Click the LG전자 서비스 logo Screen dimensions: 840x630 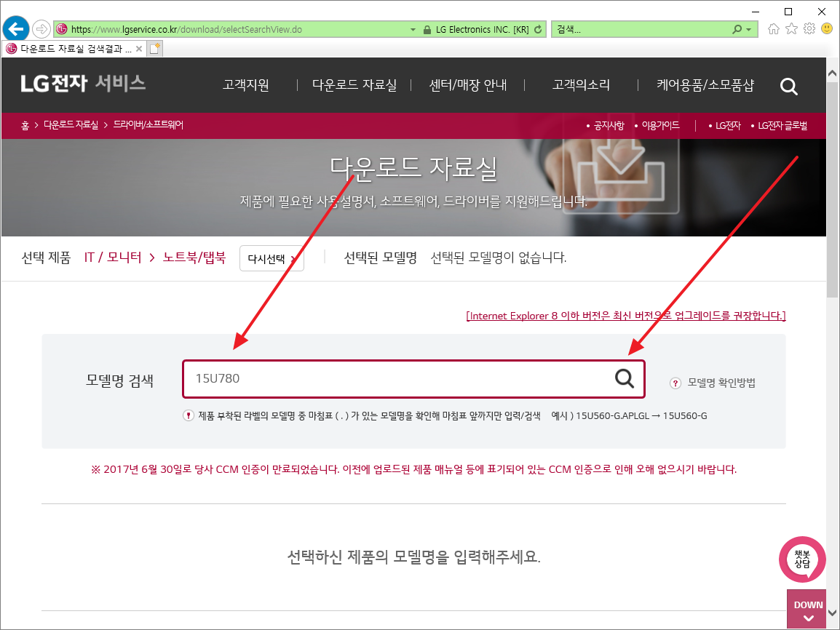83,84
